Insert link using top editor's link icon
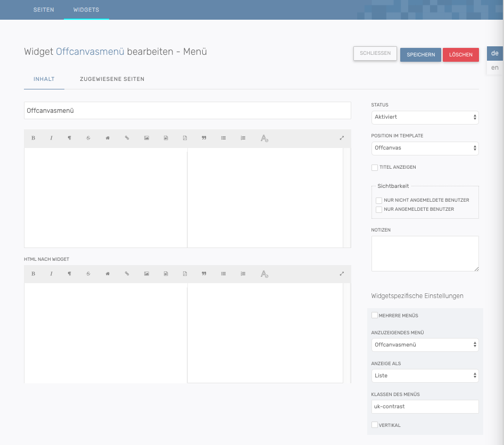 point(127,138)
